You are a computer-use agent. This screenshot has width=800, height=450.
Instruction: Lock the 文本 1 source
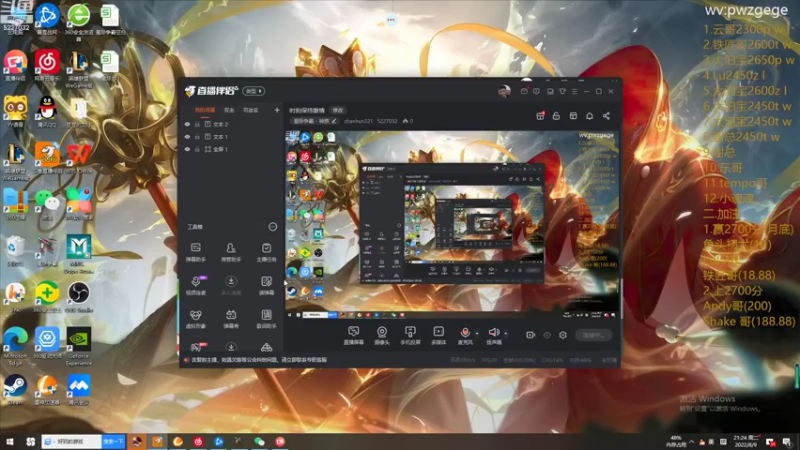click(197, 137)
